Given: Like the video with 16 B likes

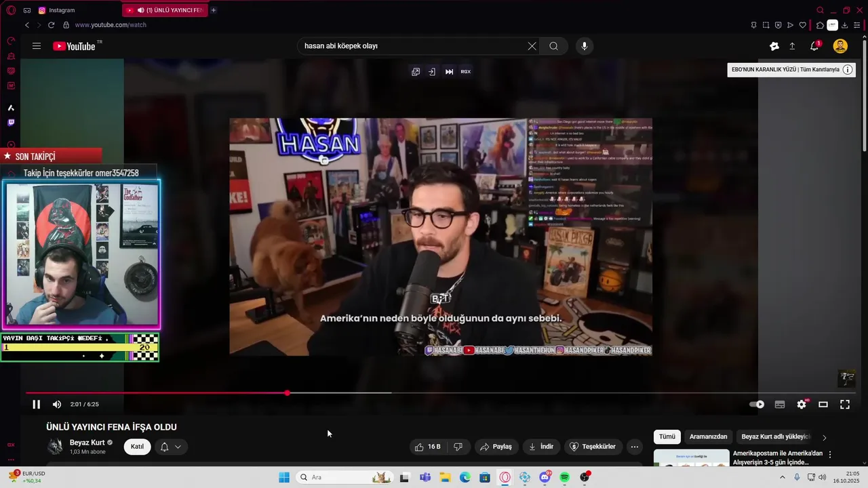Looking at the screenshot, I should pos(428,447).
